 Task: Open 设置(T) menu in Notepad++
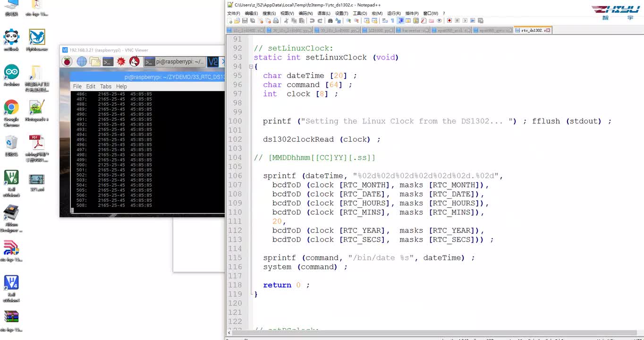pyautogui.click(x=341, y=13)
